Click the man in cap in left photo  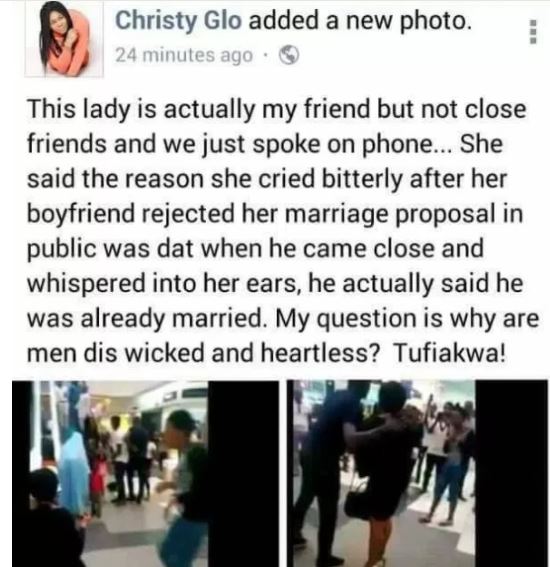click(x=181, y=485)
